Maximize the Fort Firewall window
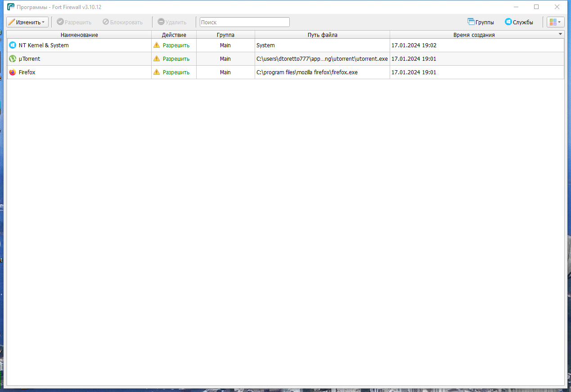The image size is (571, 392). [x=536, y=7]
